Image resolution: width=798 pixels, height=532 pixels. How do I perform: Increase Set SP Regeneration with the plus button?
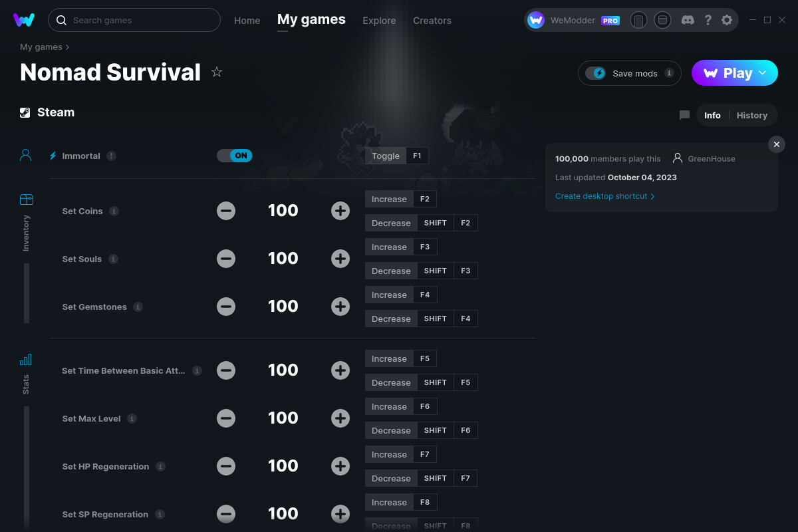[x=340, y=514]
